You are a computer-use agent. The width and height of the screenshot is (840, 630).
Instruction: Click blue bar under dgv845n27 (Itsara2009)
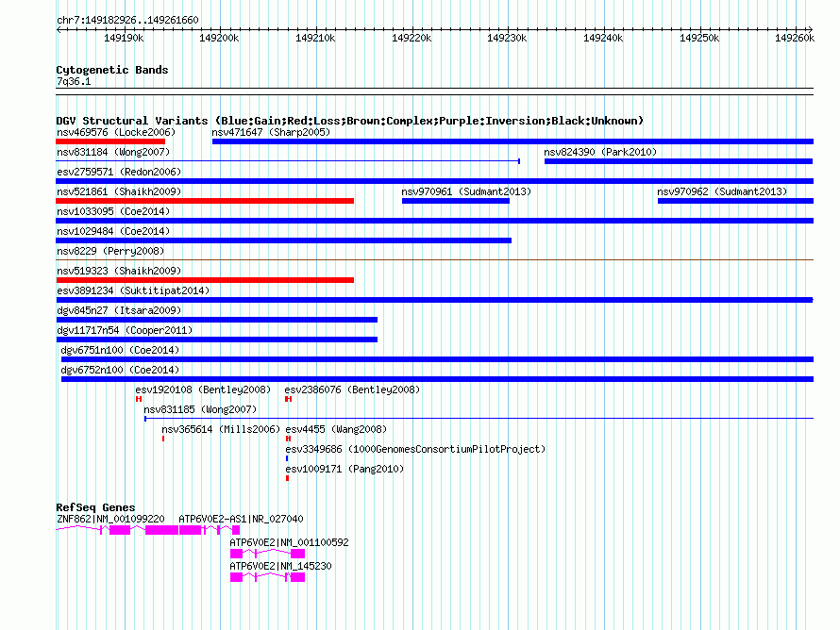(216, 320)
